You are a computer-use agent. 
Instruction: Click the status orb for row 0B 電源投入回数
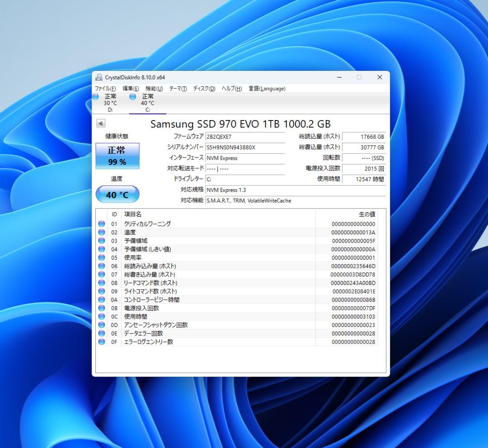point(102,308)
